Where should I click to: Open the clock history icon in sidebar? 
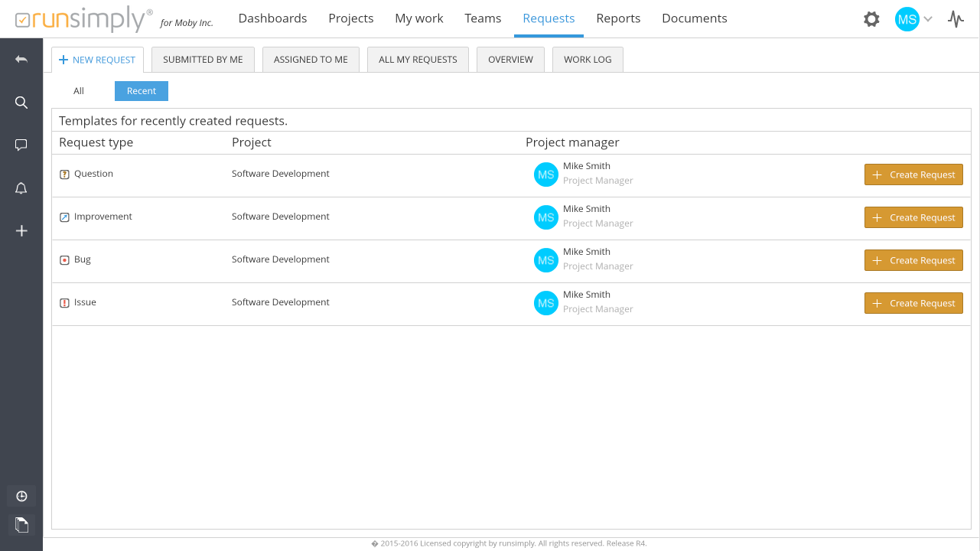pyautogui.click(x=21, y=496)
